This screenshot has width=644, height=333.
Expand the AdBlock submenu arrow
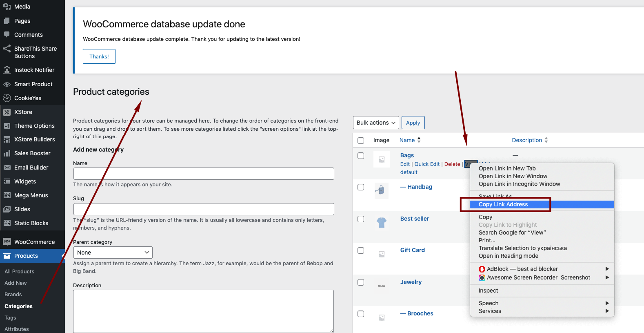coord(607,269)
